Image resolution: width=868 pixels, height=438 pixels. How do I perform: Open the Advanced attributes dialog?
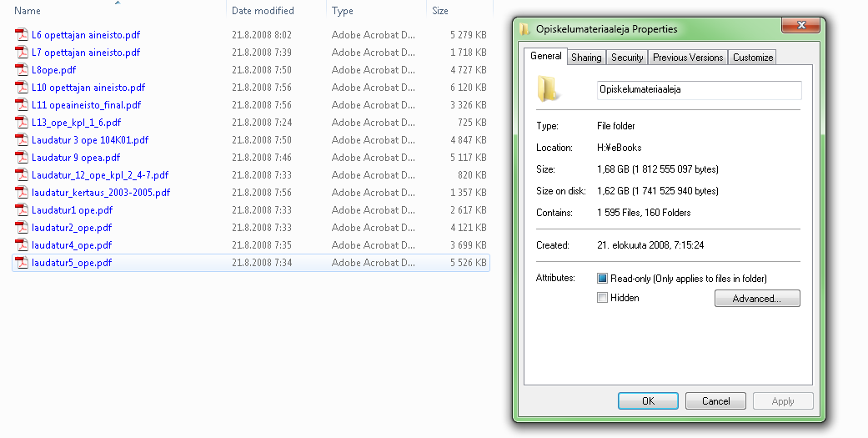(756, 299)
